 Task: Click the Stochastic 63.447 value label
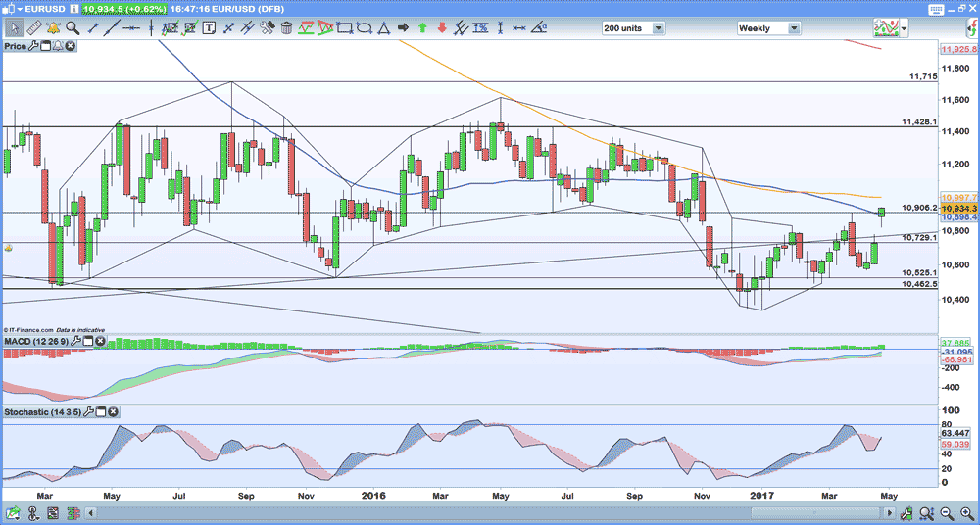956,433
